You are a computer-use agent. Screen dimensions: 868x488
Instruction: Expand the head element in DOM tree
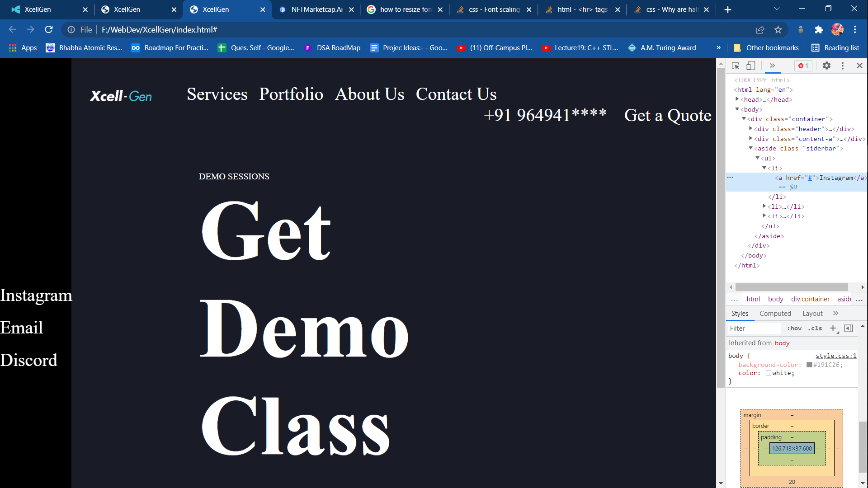[737, 99]
